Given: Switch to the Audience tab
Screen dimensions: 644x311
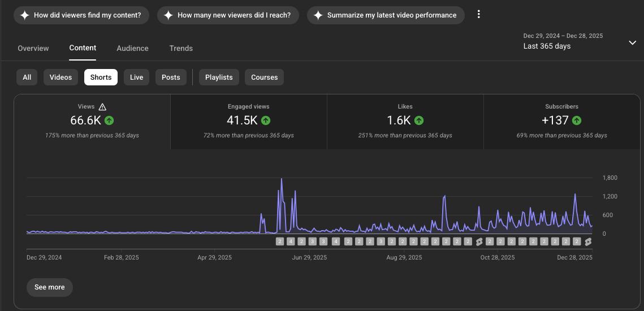Looking at the screenshot, I should click(x=132, y=49).
